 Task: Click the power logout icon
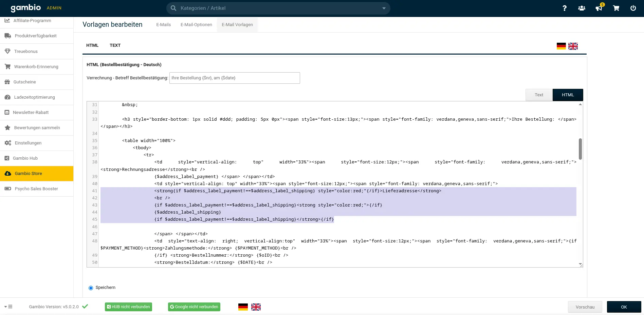click(x=633, y=8)
